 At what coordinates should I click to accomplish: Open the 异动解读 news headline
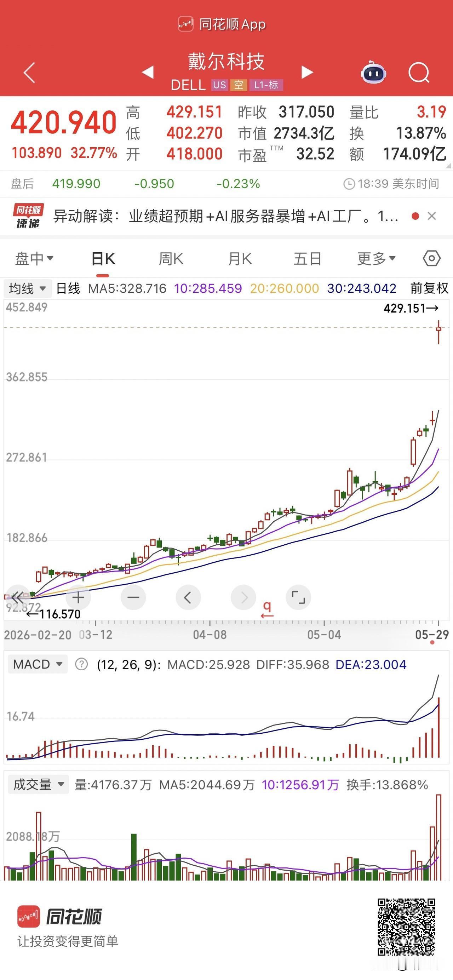[x=225, y=216]
